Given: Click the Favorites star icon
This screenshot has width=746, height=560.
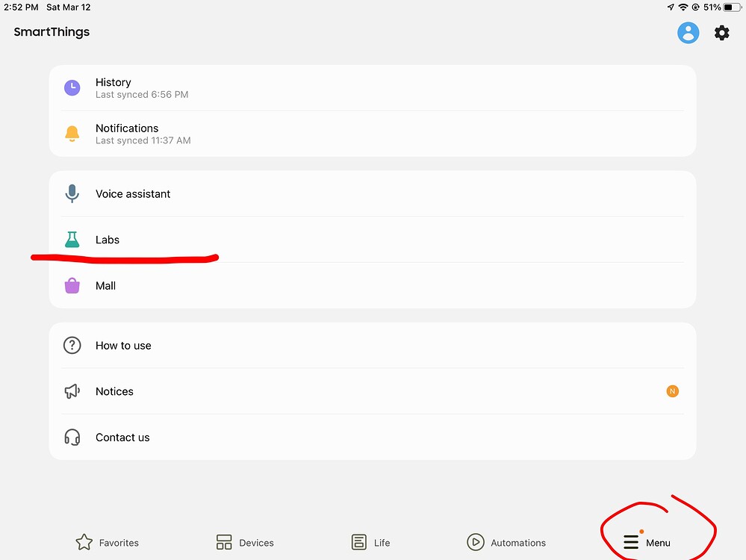Looking at the screenshot, I should pos(84,542).
